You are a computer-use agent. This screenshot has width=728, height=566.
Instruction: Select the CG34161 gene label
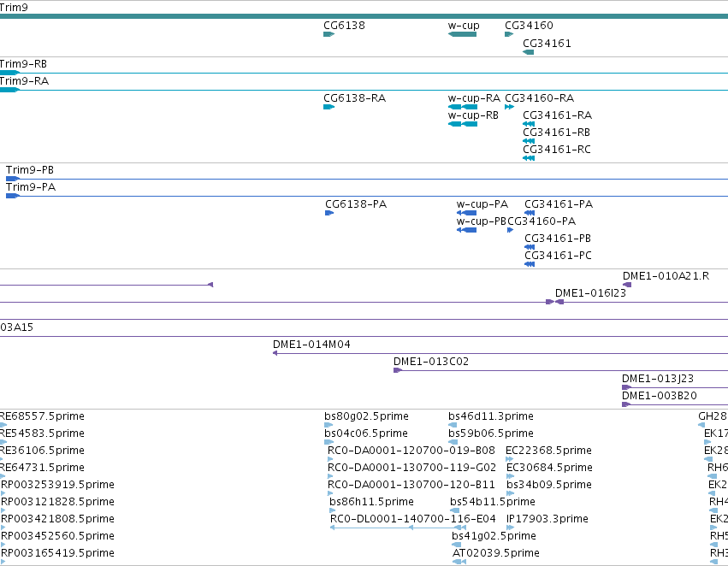point(547,44)
